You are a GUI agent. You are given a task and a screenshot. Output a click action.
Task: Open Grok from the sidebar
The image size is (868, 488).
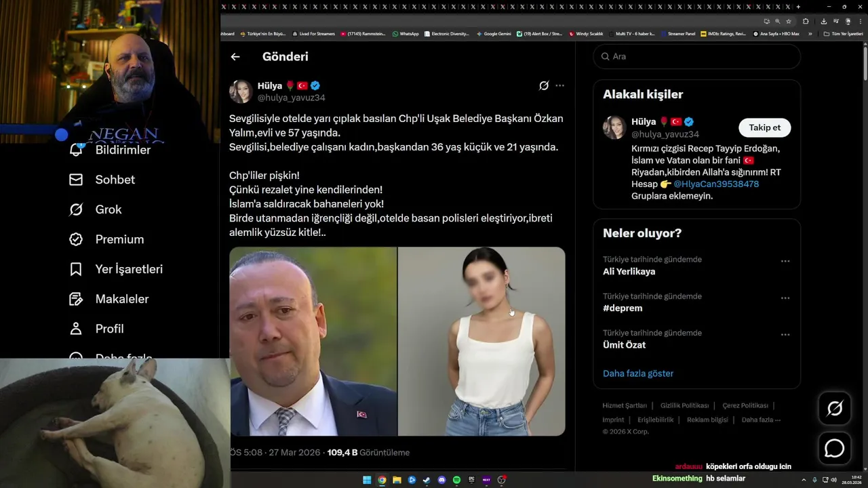click(x=95, y=209)
